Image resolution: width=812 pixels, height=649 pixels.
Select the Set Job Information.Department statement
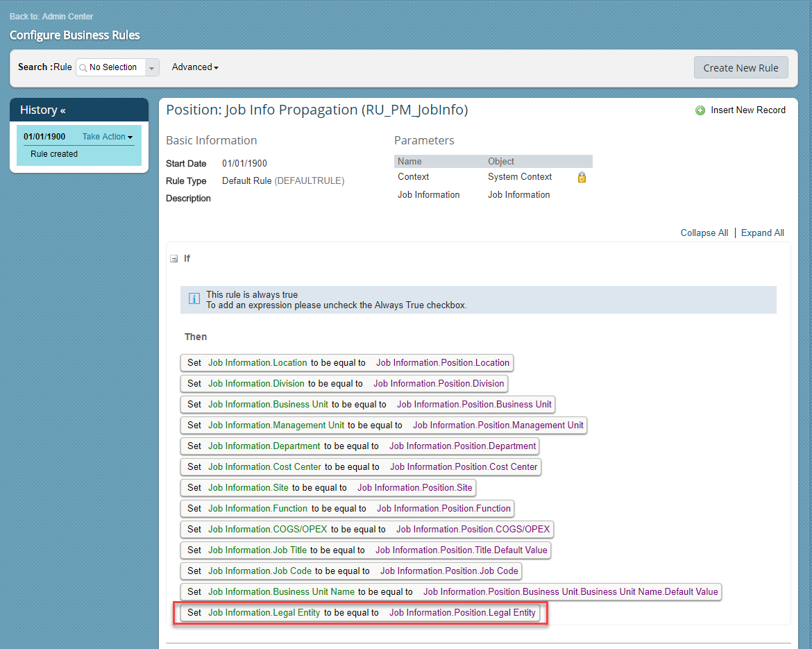(x=360, y=446)
